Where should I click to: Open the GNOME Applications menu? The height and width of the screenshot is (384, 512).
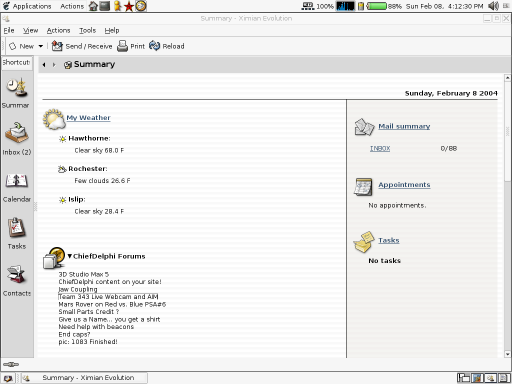[27, 6]
